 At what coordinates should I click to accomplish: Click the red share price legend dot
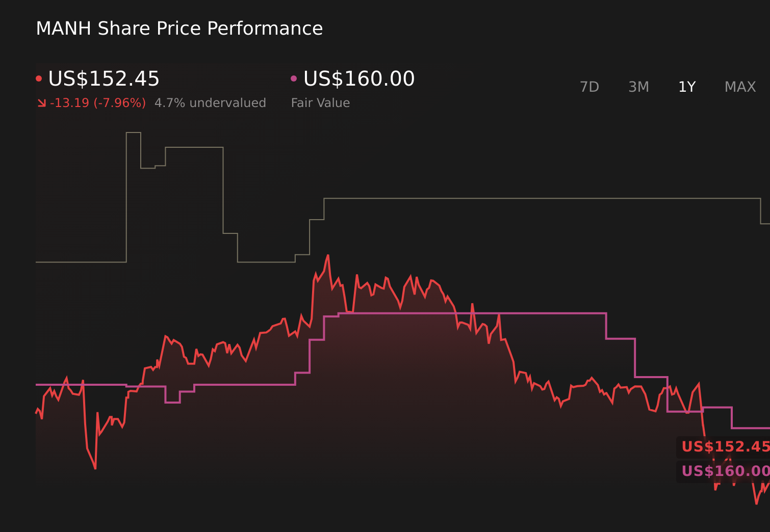39,77
